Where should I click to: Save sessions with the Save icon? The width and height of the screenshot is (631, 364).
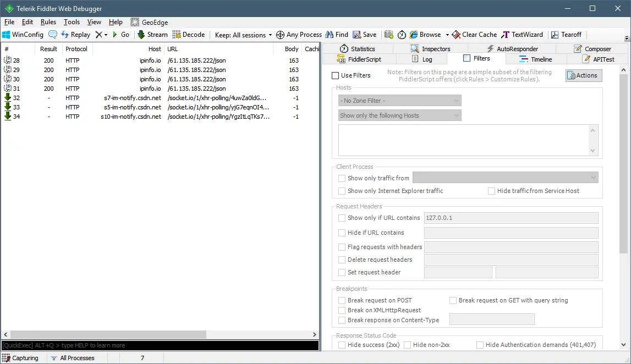[x=365, y=35]
